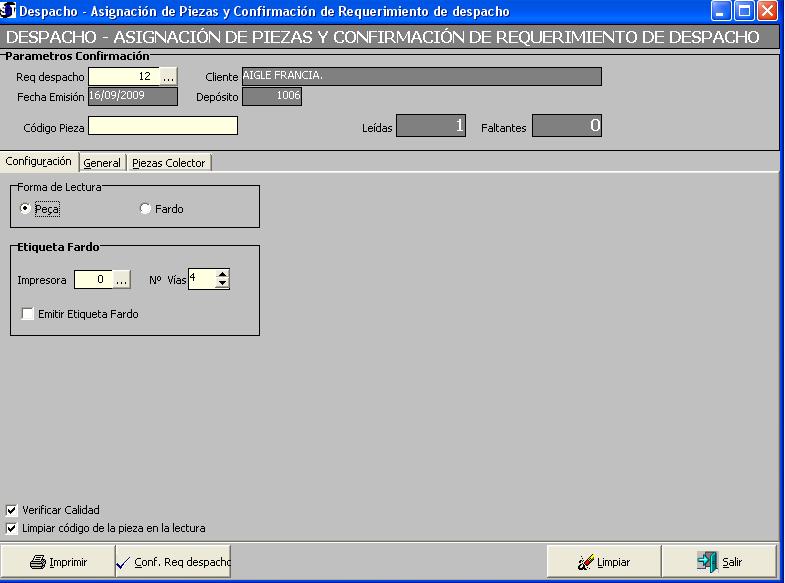The width and height of the screenshot is (785, 583).
Task: Uncheck Limpiar código de la pieza option
Action: (x=12, y=528)
